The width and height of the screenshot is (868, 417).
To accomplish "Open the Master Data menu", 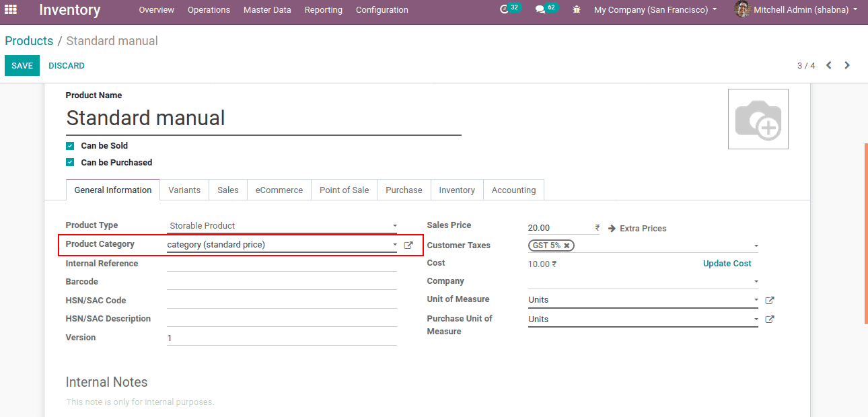I will pos(267,10).
